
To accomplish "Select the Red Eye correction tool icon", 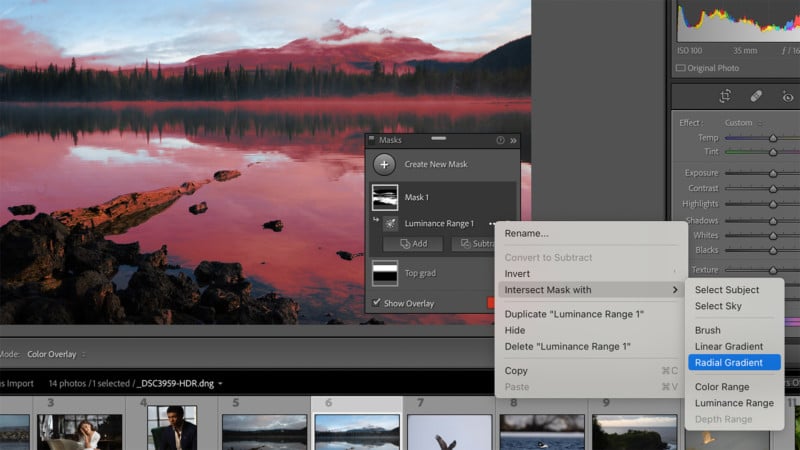I will 788,96.
